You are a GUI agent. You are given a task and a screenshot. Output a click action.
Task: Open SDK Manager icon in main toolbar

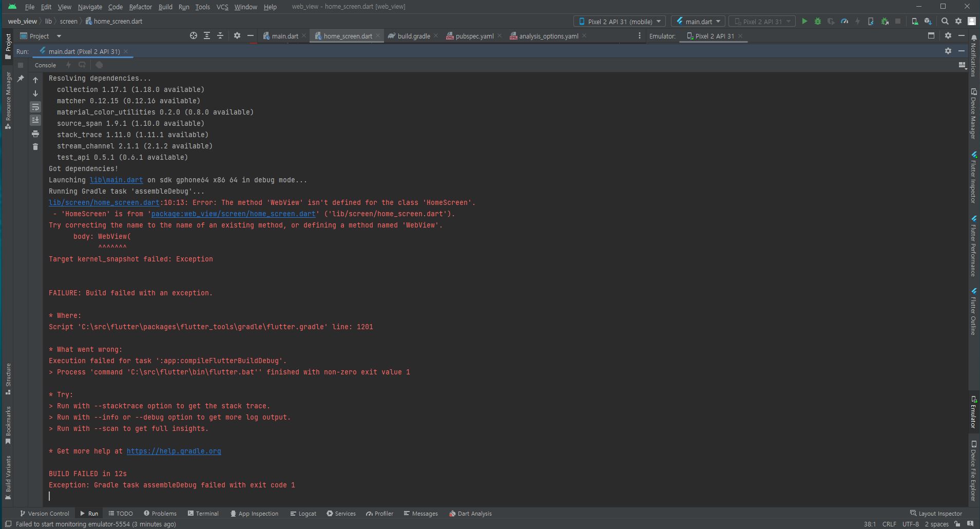928,22
